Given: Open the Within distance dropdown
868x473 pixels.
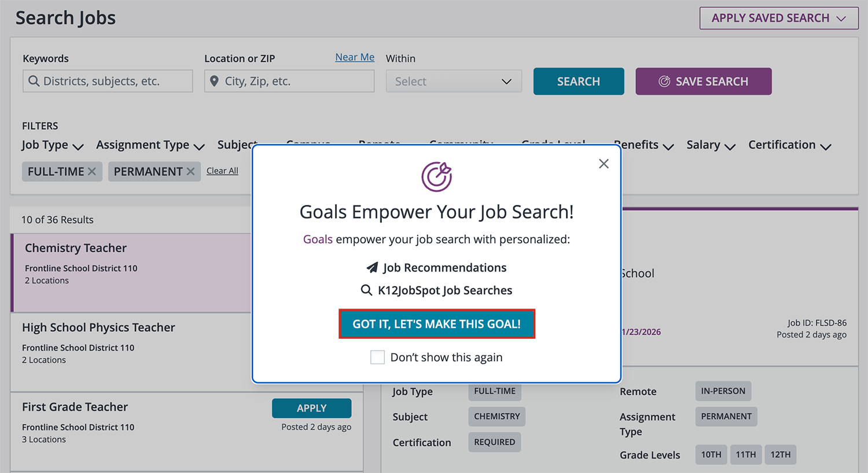Looking at the screenshot, I should click(454, 82).
